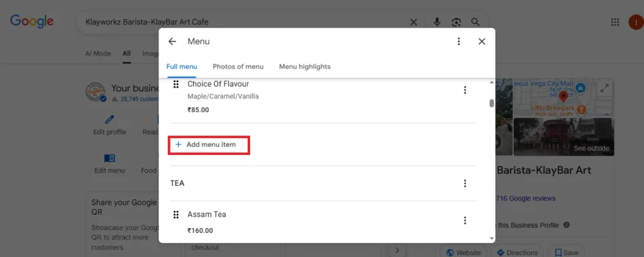Click the Add menu item button
644x257 pixels.
pyautogui.click(x=206, y=145)
